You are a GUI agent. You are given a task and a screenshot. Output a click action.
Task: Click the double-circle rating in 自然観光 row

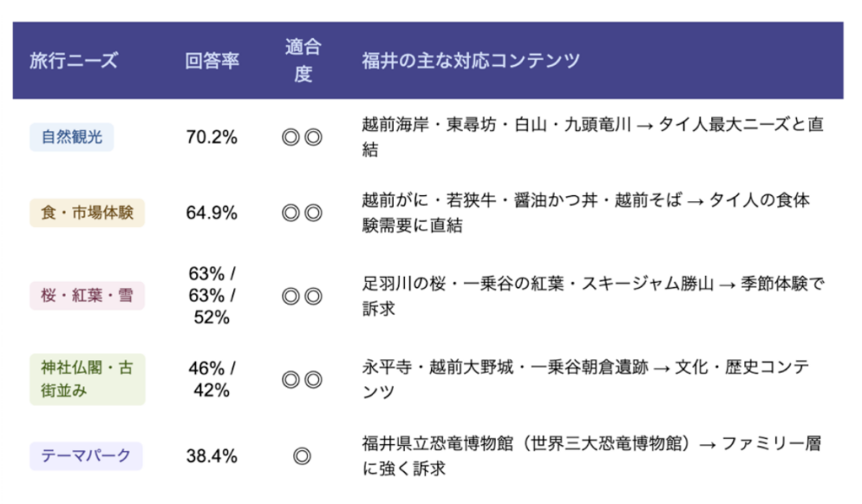[302, 137]
